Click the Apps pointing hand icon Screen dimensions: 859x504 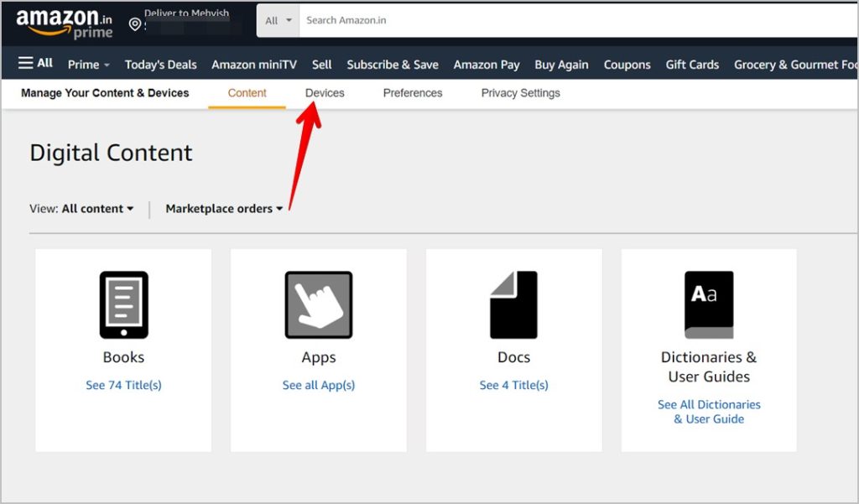coord(319,304)
